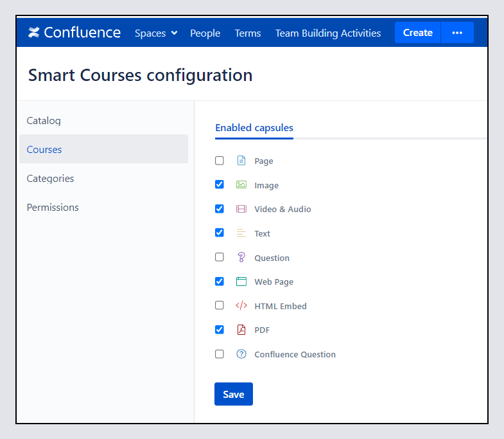Click the PDF file icon
The width and height of the screenshot is (504, 439).
pyautogui.click(x=241, y=330)
